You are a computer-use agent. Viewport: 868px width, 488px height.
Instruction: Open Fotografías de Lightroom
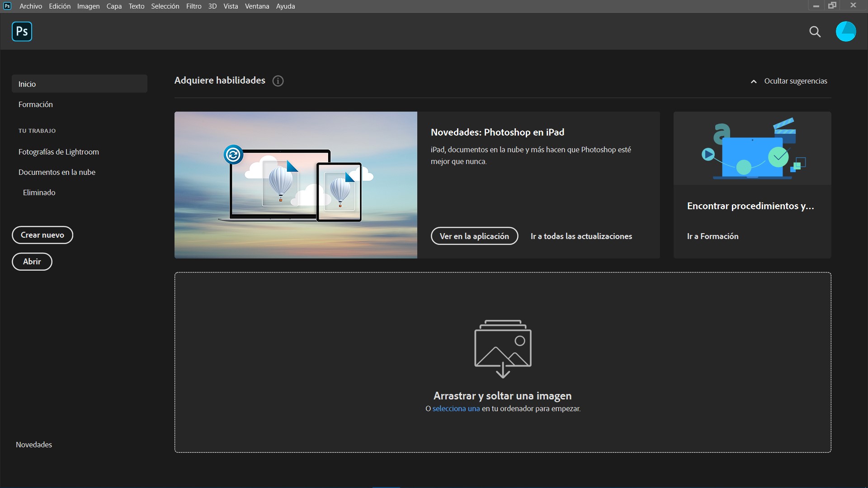(59, 152)
